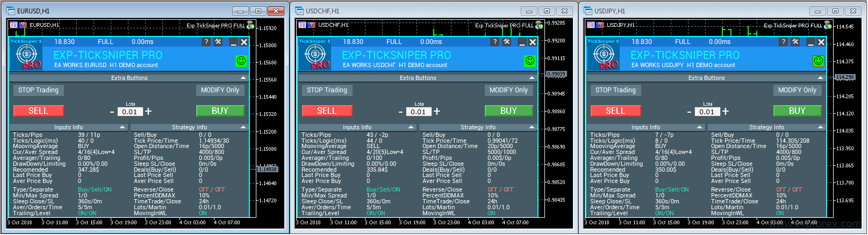Click the 0.01 lots field in USDCHF panel

(x=418, y=112)
